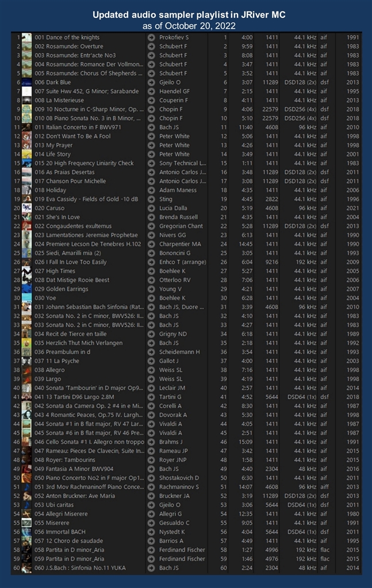Viewport: 372px width, 588px height.
Task: Click artist name Shostakovich D
Action: pyautogui.click(x=179, y=478)
